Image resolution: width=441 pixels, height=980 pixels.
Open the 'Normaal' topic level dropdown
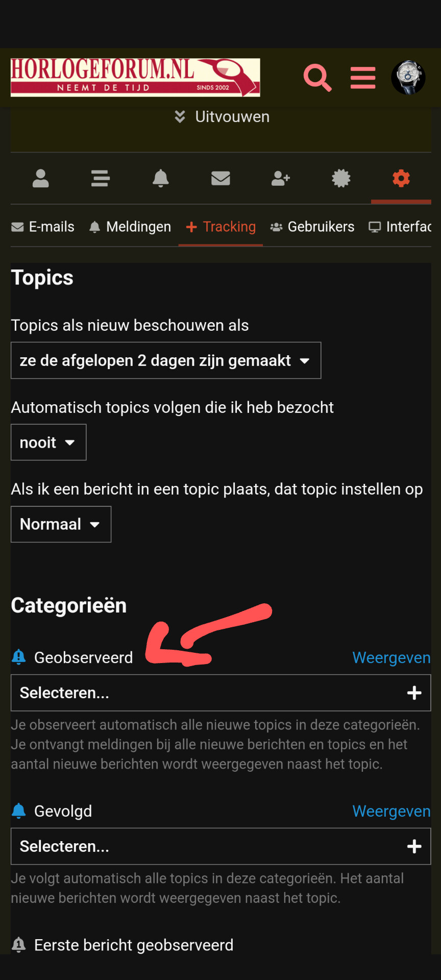(61, 524)
